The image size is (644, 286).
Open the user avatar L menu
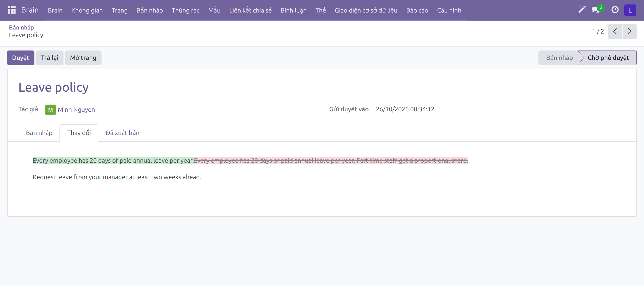pyautogui.click(x=630, y=10)
